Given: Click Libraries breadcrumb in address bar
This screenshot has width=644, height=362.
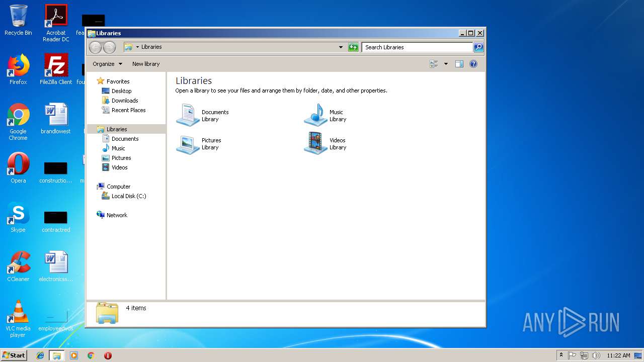Looking at the screenshot, I should [x=151, y=47].
